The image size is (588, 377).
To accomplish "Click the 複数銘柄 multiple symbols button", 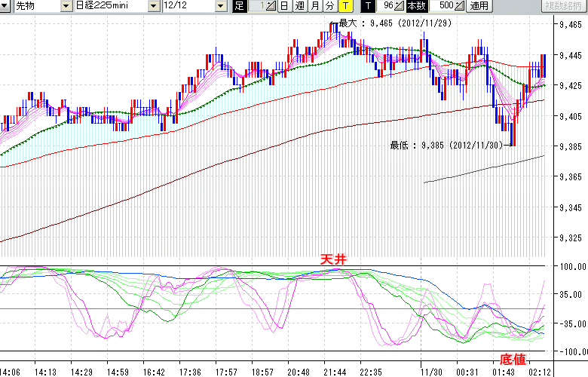I will pos(563,6).
